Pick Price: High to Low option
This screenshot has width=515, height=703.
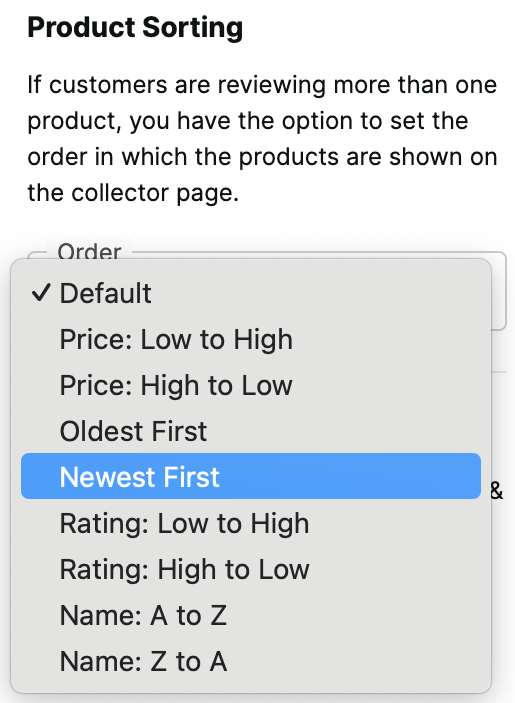pos(251,385)
